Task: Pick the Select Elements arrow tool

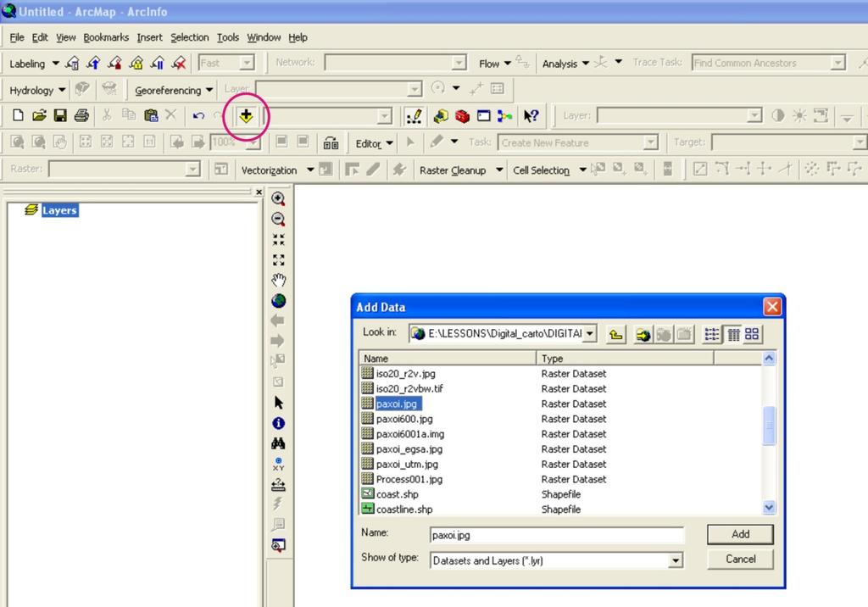Action: (x=278, y=403)
